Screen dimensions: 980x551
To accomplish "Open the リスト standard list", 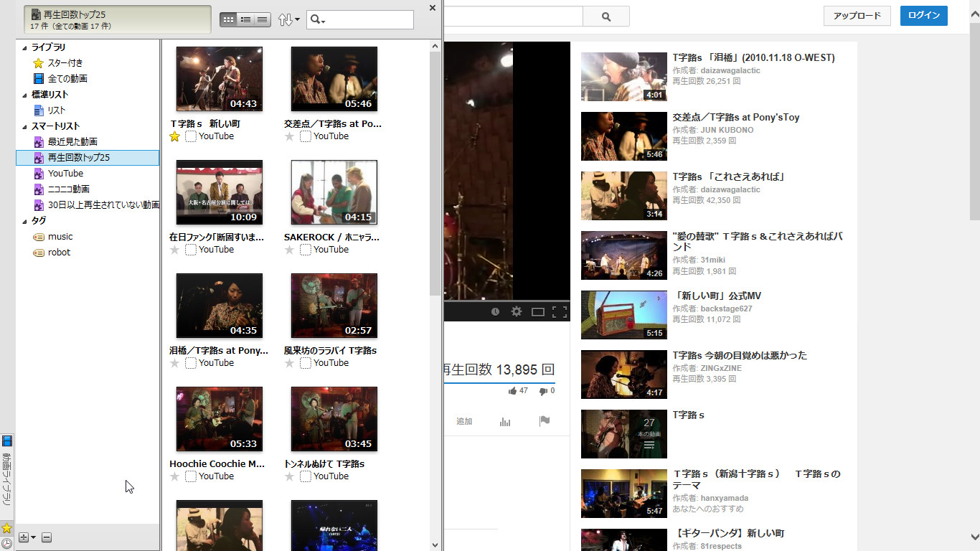I will click(50, 110).
